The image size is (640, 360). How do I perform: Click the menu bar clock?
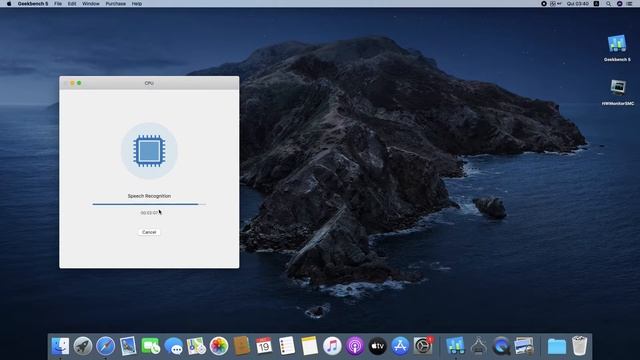578,4
